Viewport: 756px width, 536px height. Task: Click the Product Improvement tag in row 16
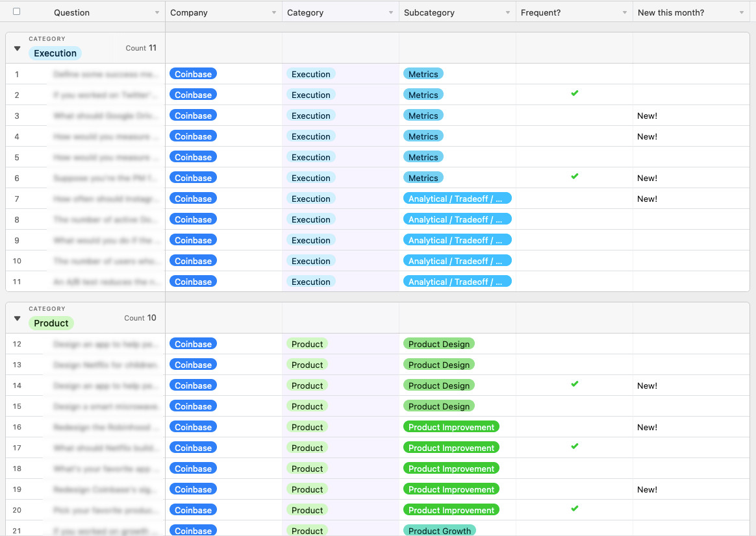coord(451,427)
